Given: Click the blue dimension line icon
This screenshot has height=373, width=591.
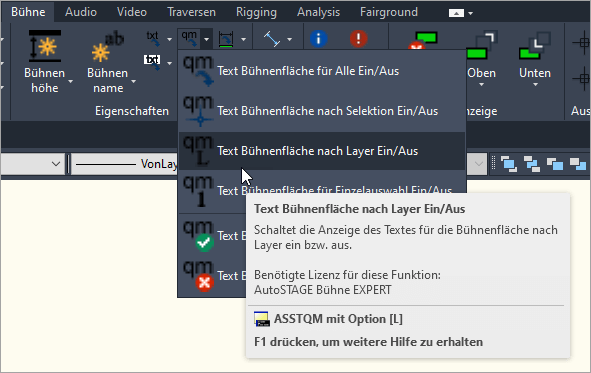Looking at the screenshot, I should click(x=272, y=39).
